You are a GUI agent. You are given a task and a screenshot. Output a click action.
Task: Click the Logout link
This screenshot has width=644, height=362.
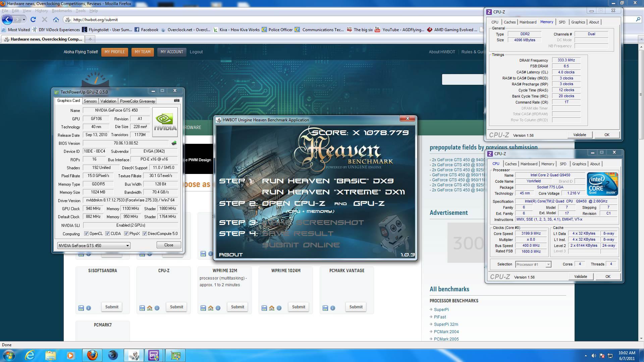click(196, 52)
